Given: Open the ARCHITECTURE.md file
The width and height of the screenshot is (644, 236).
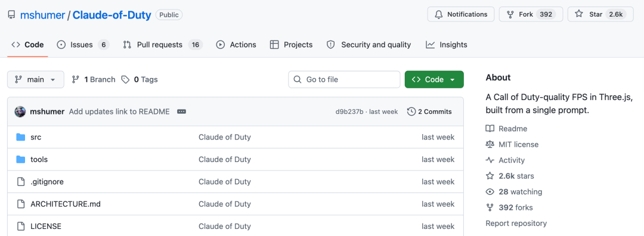Looking at the screenshot, I should coord(66,204).
